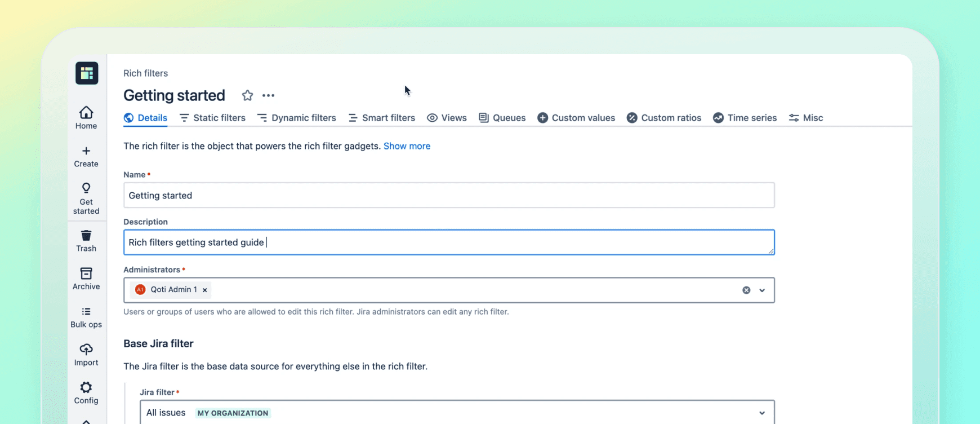The width and height of the screenshot is (980, 424).
Task: Switch to the Dynamic filters tab
Action: click(297, 118)
